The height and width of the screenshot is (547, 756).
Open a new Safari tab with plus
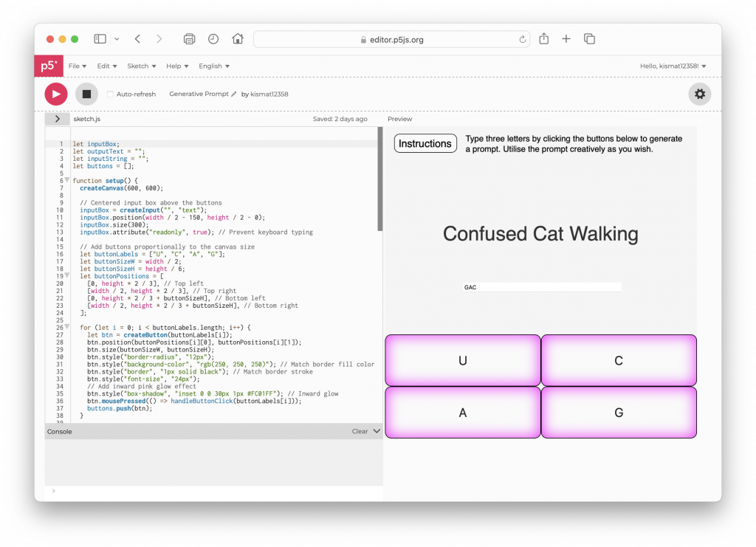click(566, 39)
